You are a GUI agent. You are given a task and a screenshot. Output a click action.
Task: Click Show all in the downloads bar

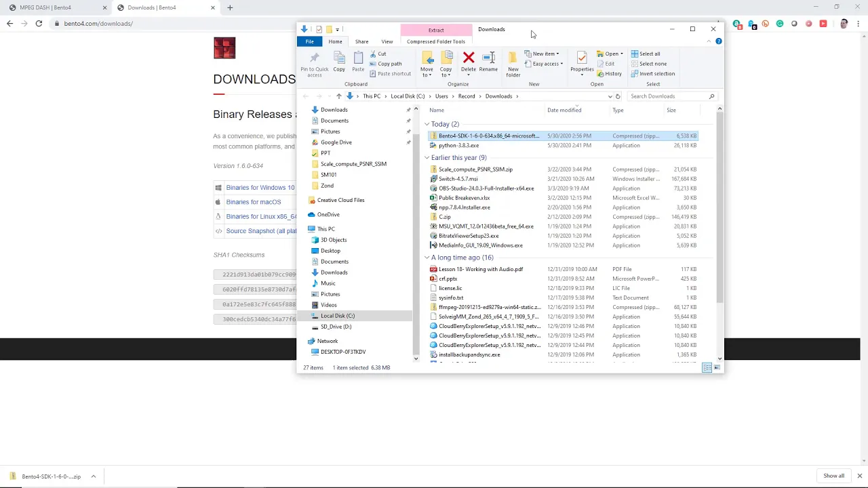834,476
